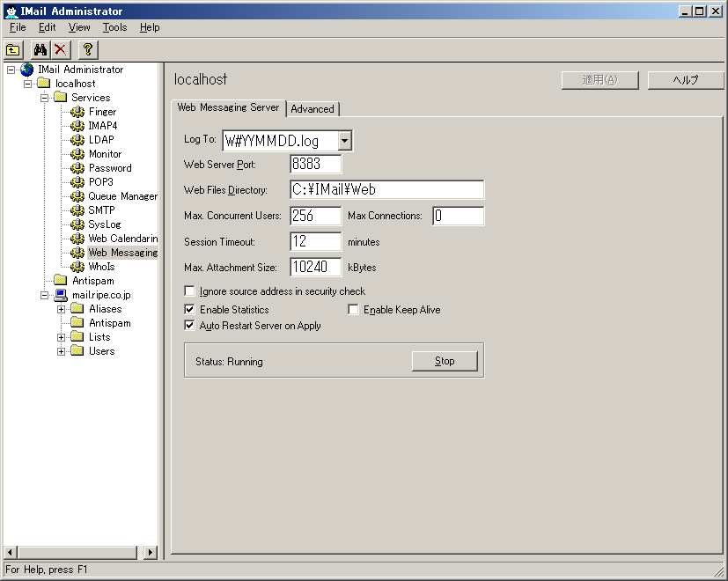The height and width of the screenshot is (581, 728).
Task: Select the SysLog service gear icon
Action: [77, 224]
